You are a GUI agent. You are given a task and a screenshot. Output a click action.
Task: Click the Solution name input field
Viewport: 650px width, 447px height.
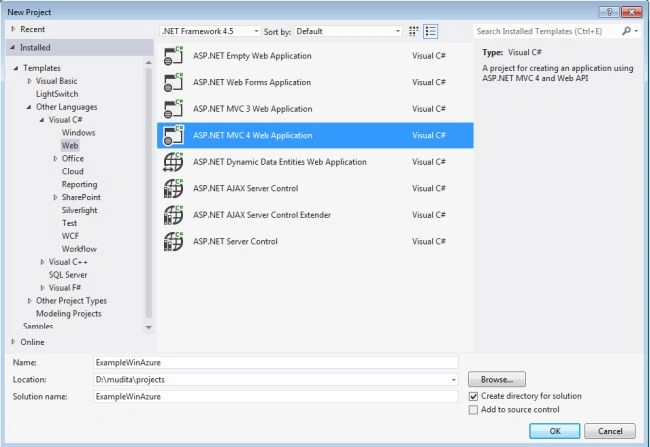pyautogui.click(x=276, y=397)
